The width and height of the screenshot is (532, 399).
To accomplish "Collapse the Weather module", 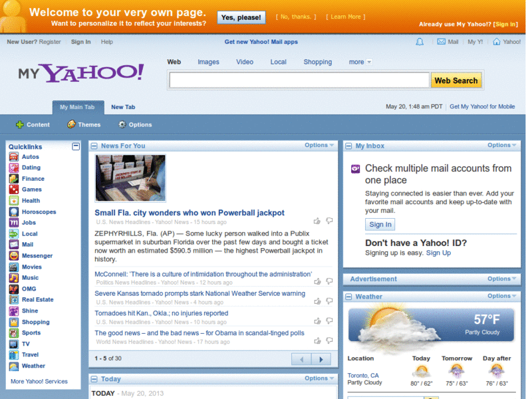I will pyautogui.click(x=348, y=297).
